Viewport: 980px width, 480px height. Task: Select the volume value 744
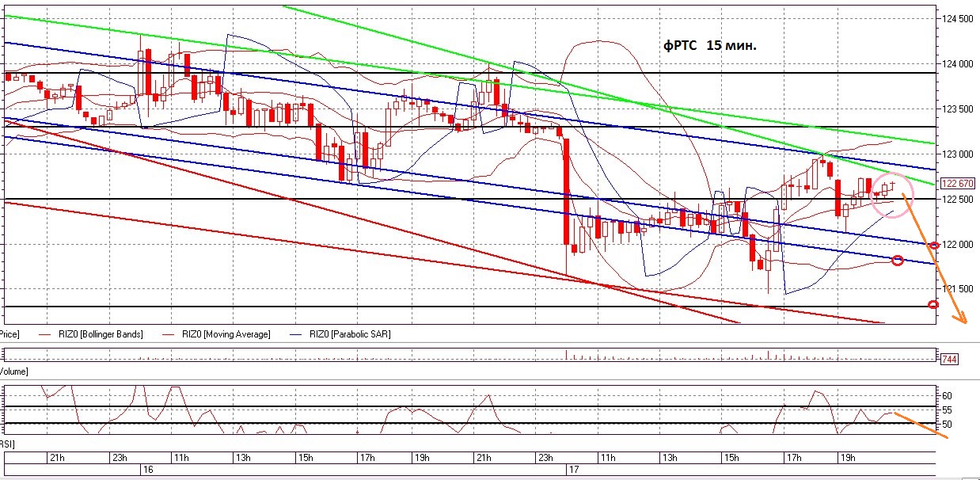click(x=948, y=360)
